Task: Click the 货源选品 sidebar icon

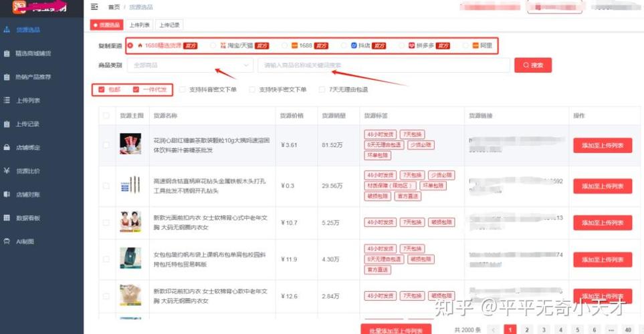Action: [x=7, y=29]
